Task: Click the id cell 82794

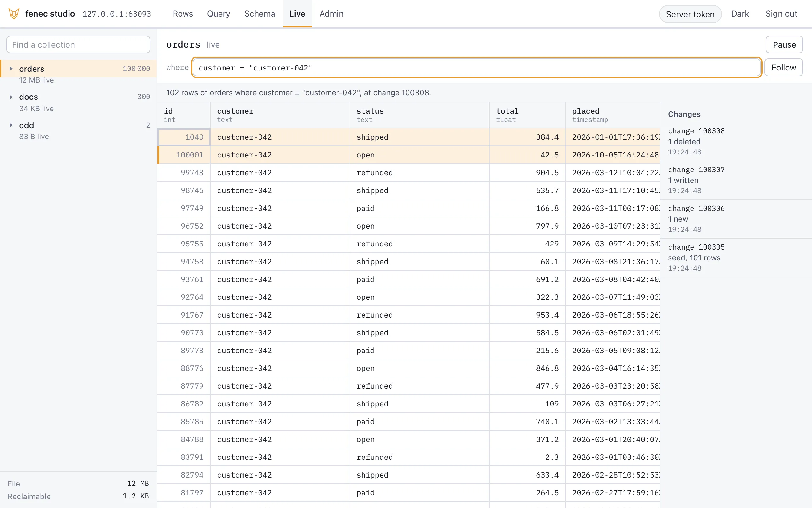Action: [184, 475]
